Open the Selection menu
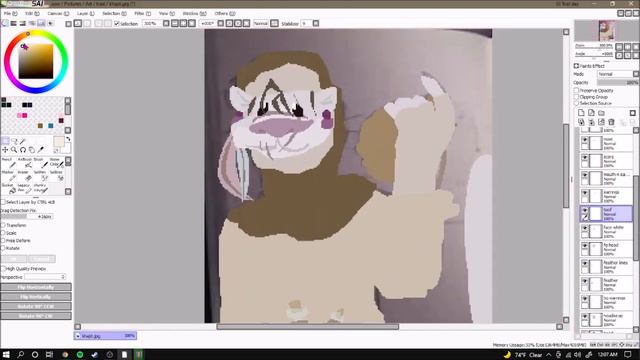 coord(114,13)
